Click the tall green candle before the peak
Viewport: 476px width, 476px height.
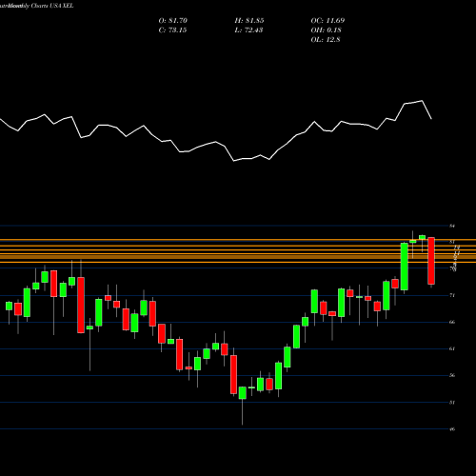pyautogui.click(x=404, y=267)
